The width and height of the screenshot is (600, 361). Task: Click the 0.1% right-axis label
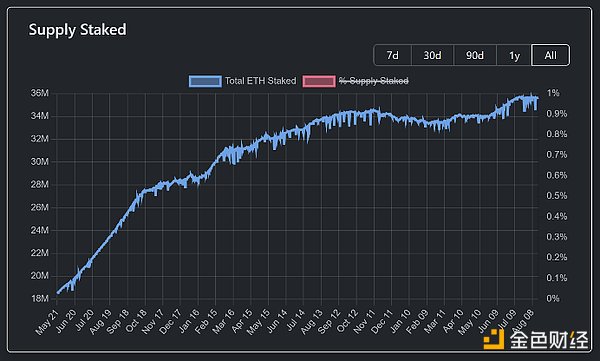coord(556,278)
